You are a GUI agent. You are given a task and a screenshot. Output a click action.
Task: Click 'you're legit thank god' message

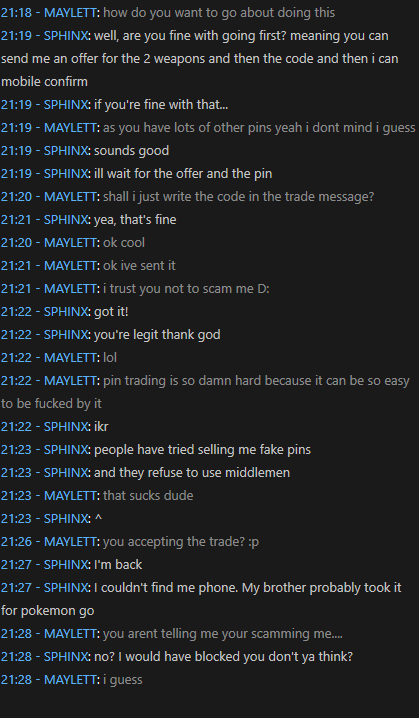point(157,335)
